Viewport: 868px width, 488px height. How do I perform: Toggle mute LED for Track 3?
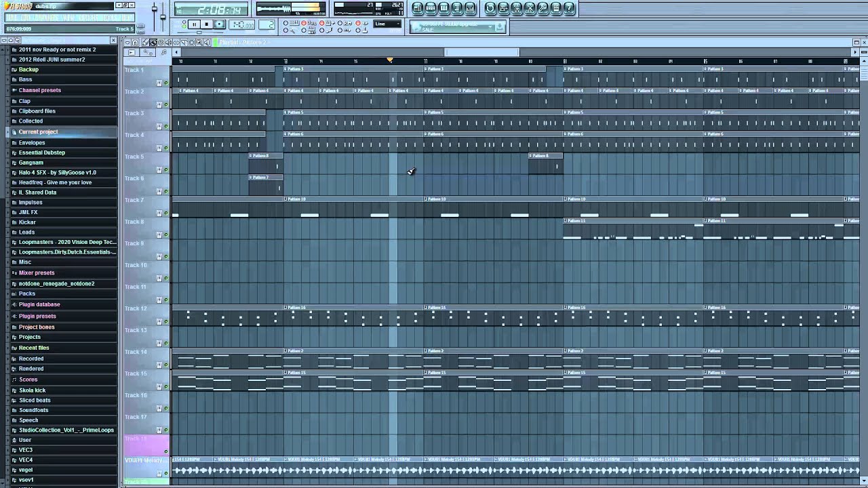click(x=166, y=126)
